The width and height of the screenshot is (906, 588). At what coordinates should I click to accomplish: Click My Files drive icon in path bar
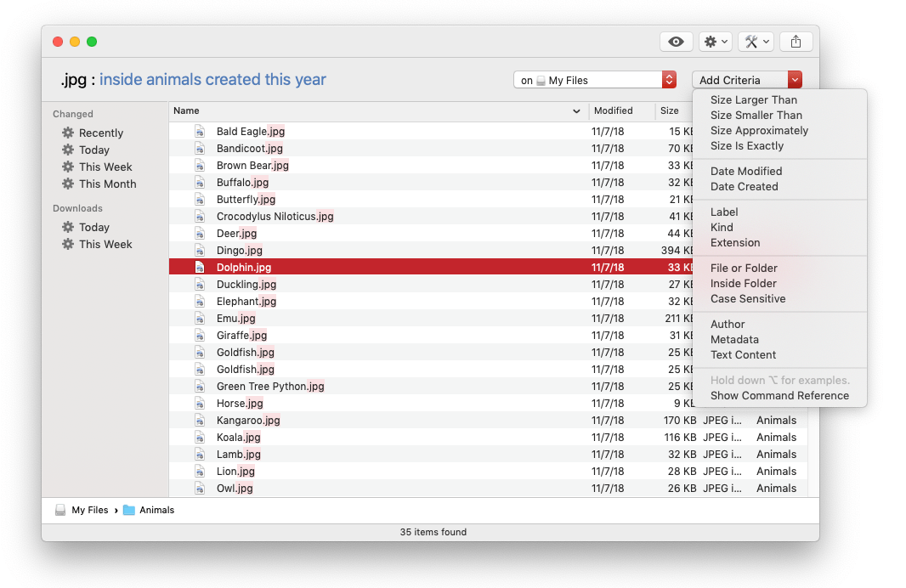tap(60, 511)
